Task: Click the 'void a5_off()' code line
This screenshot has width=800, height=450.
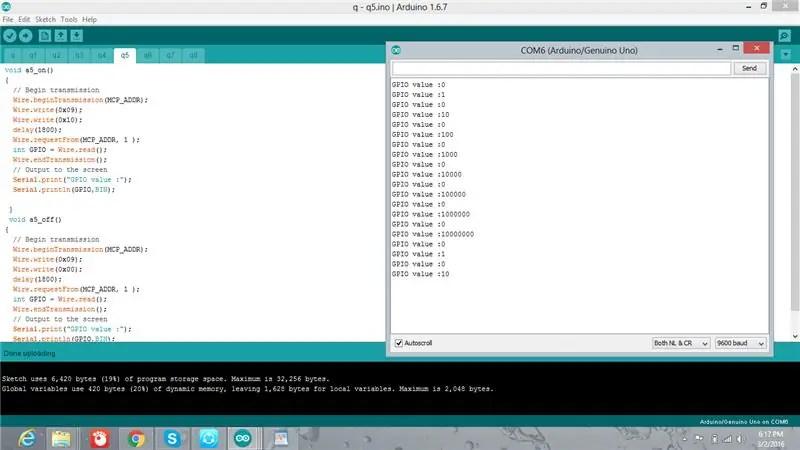Action: 35,220
